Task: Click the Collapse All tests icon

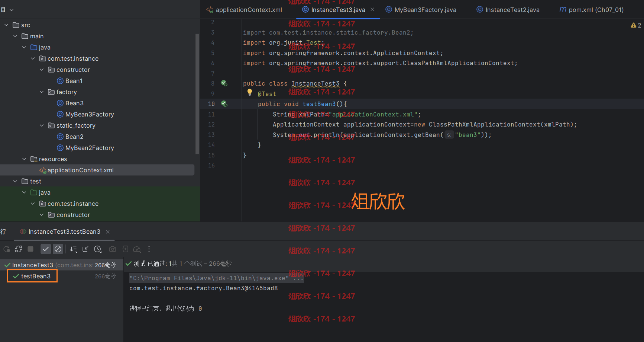Action: 85,249
